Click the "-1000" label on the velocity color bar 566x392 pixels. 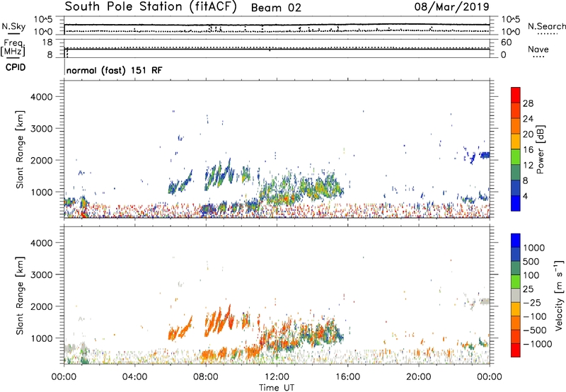[538, 344]
